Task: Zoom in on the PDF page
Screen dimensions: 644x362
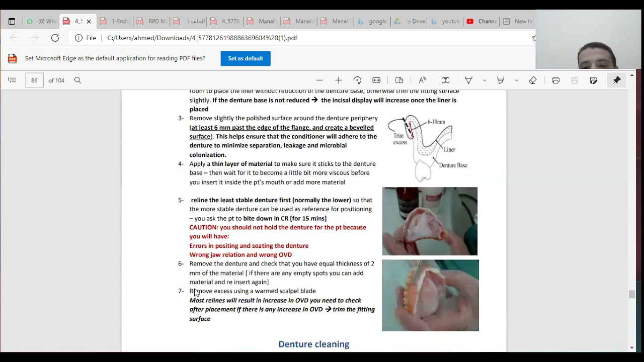Action: (338, 80)
